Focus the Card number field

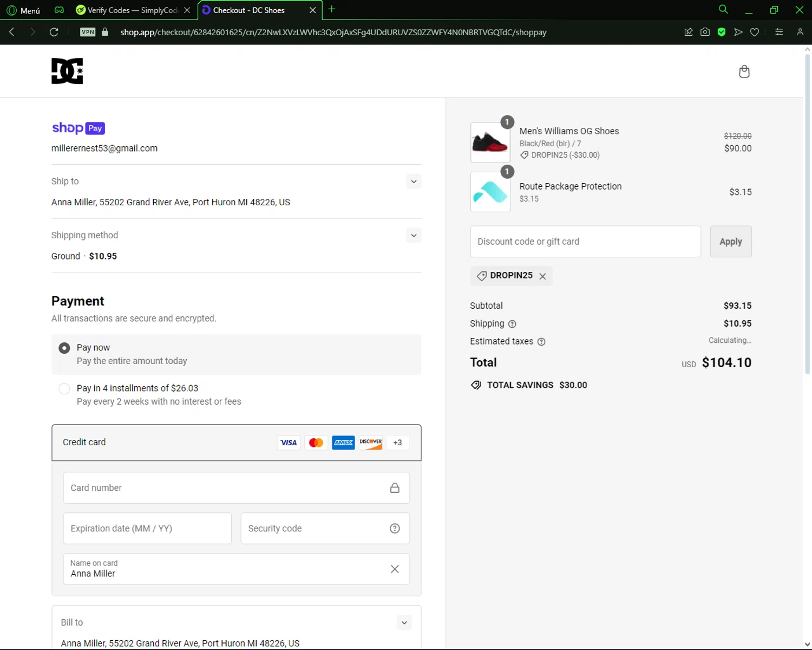pos(237,488)
